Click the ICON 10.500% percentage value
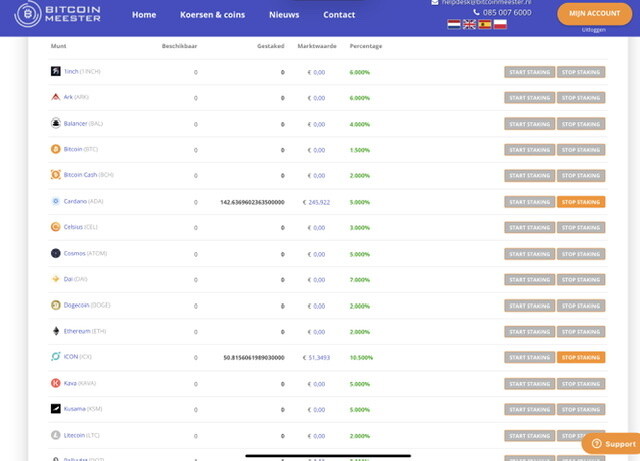 pyautogui.click(x=361, y=358)
